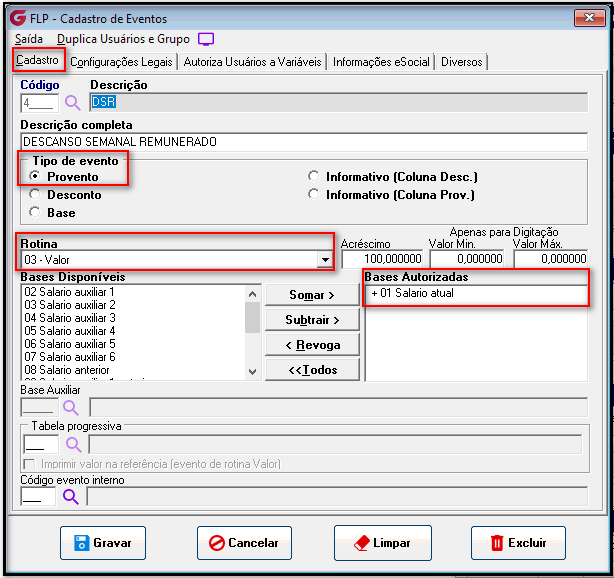
Task: Select '02 Salario auxiliar 1' in list
Action: coord(69,292)
